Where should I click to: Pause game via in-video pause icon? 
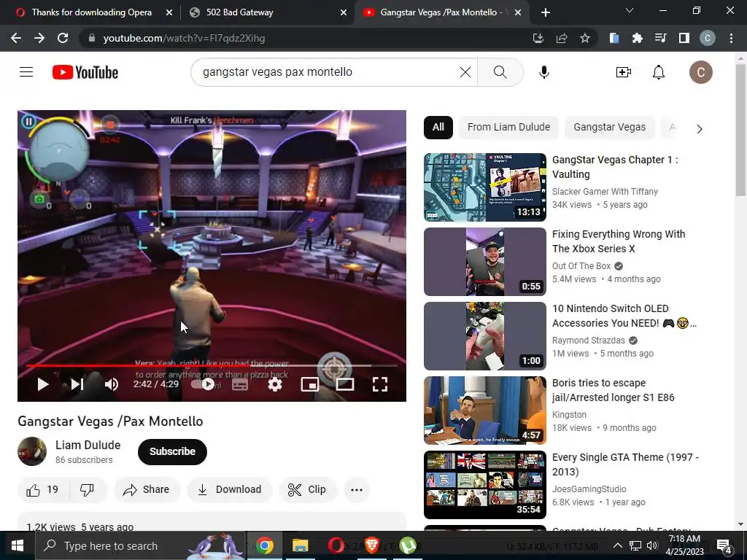coord(28,122)
